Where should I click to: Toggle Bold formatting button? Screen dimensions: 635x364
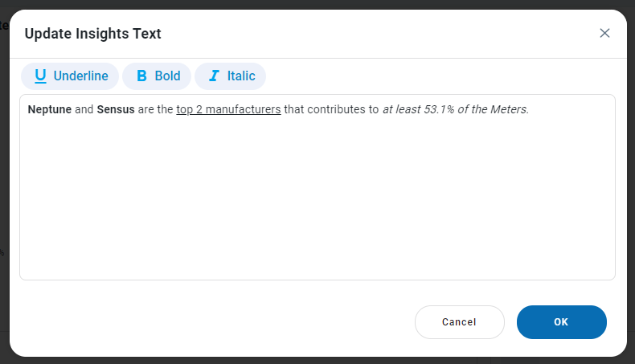coord(158,76)
